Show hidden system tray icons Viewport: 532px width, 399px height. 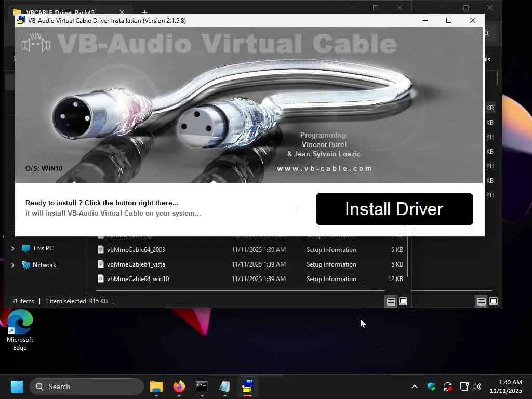414,387
